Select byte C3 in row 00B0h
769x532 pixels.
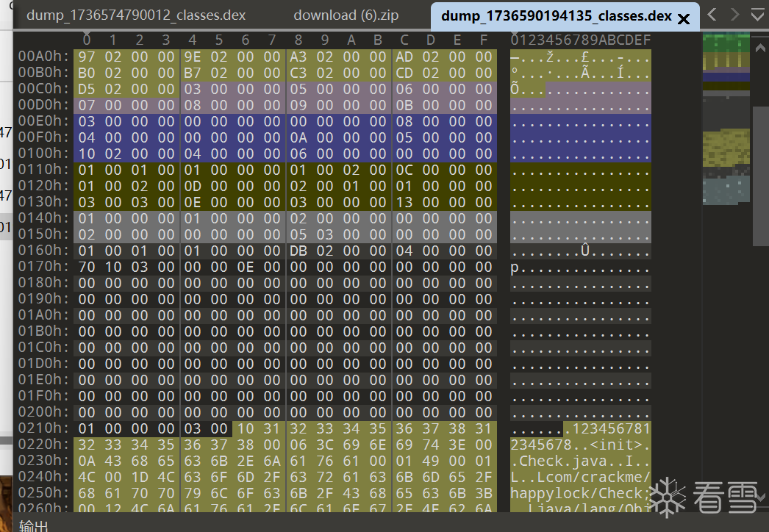[298, 73]
